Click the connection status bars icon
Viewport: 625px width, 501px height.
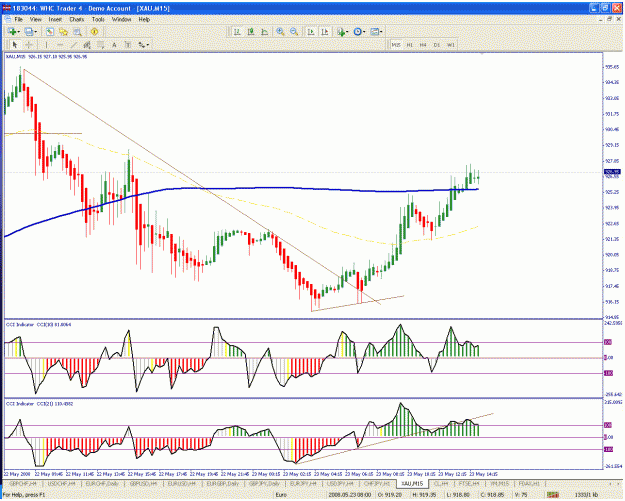pyautogui.click(x=552, y=495)
